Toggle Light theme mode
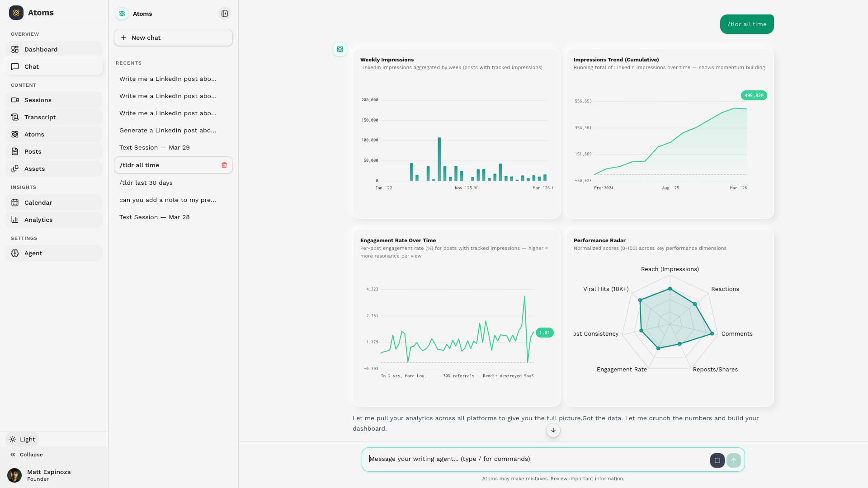Image resolution: width=868 pixels, height=488 pixels. pyautogui.click(x=22, y=439)
